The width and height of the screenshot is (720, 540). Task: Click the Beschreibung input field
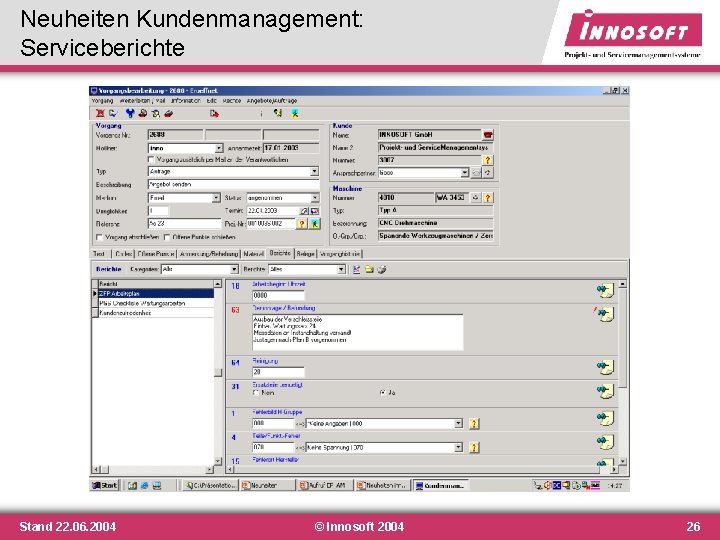pyautogui.click(x=233, y=185)
